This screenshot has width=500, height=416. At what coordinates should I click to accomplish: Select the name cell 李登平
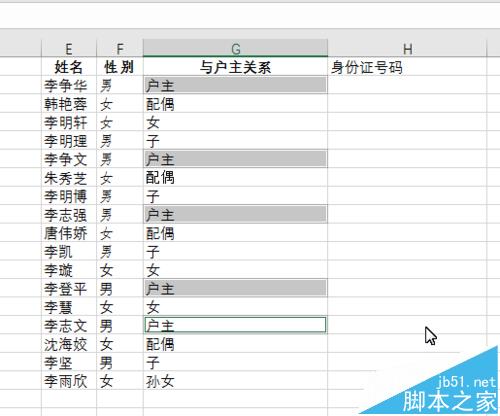tap(69, 288)
